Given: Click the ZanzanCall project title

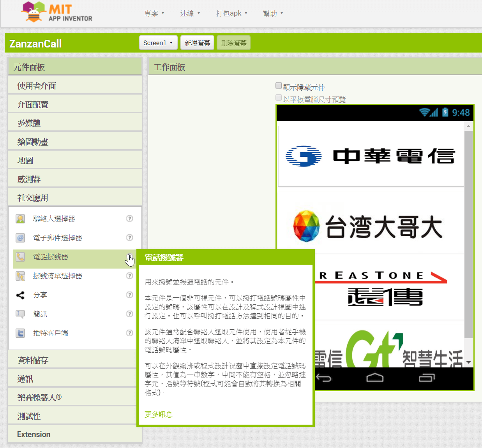Looking at the screenshot, I should (35, 44).
